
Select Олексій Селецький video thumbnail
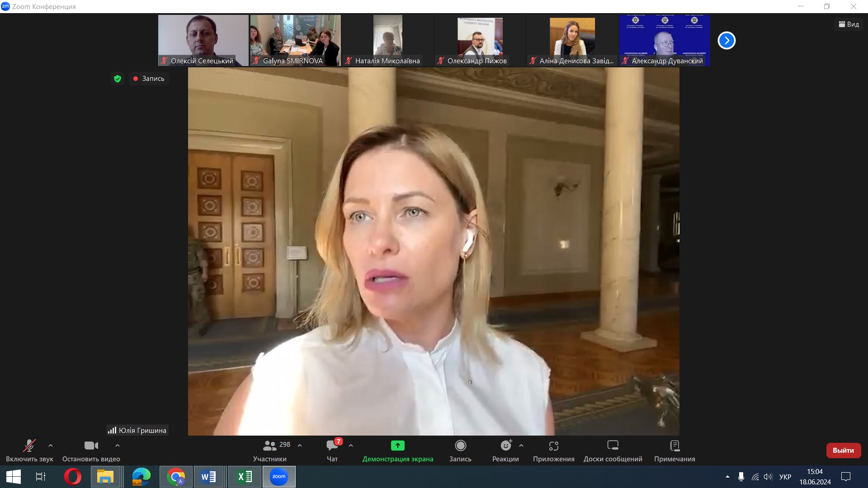(203, 40)
